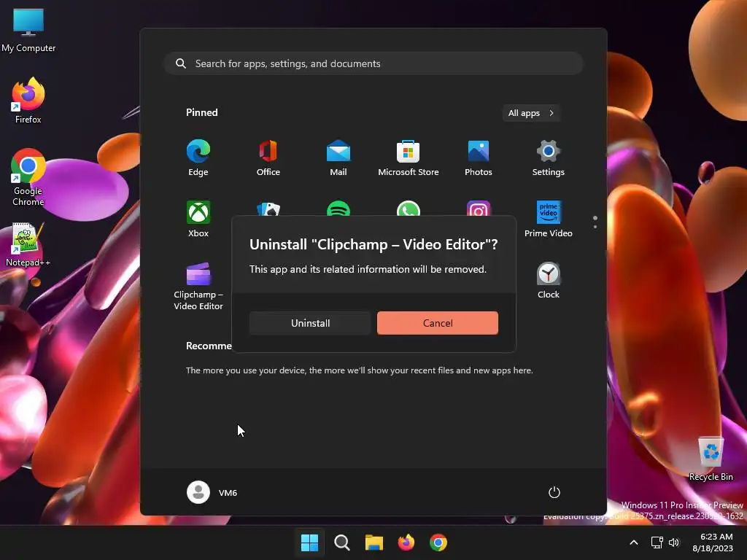Image resolution: width=747 pixels, height=560 pixels.
Task: Open the VM6 user account menu
Action: pyautogui.click(x=212, y=492)
